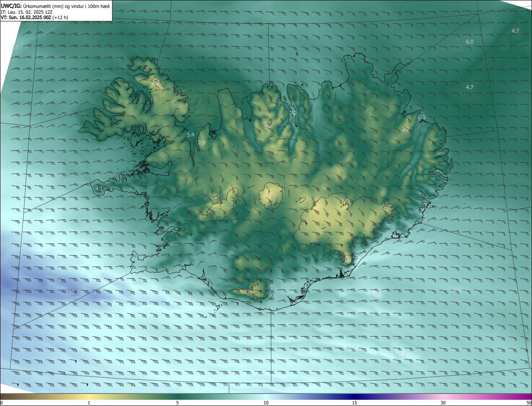Viewport: 532px width, 406px height.
Task: Click the 5.4 value label on the map
Action: pyautogui.click(x=190, y=135)
